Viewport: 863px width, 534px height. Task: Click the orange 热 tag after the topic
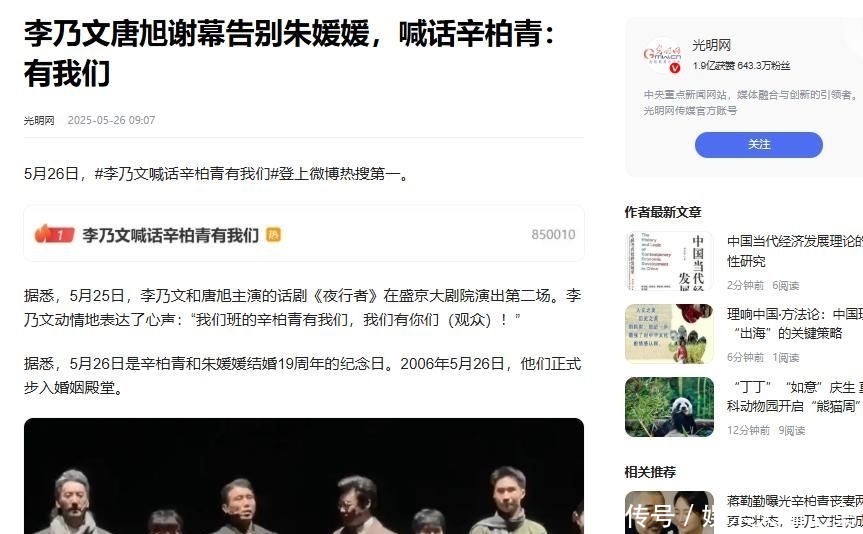[x=274, y=235]
